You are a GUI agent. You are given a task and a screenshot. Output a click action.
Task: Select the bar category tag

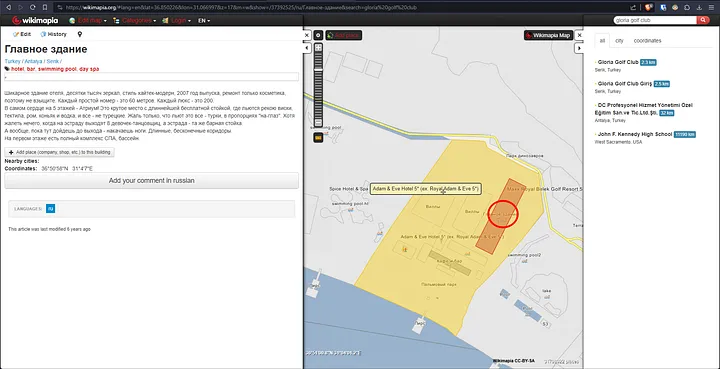tap(31, 69)
